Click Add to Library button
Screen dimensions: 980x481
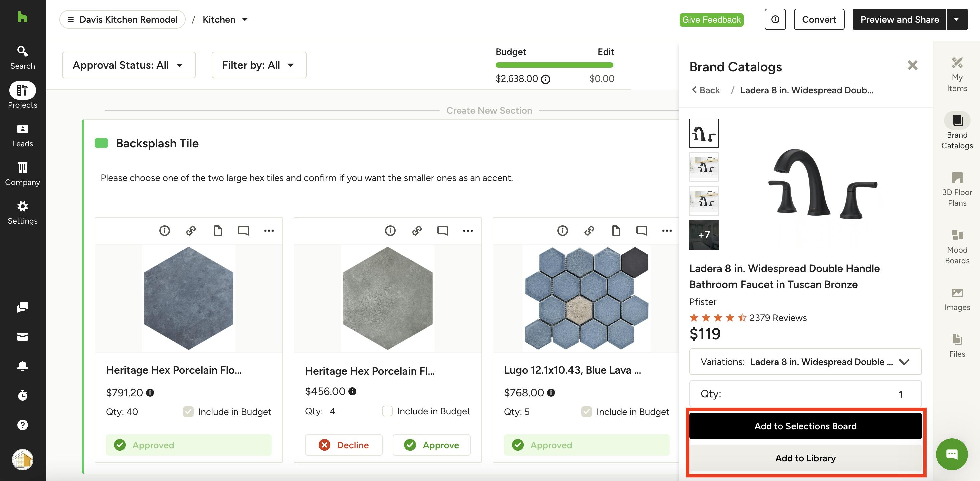805,458
